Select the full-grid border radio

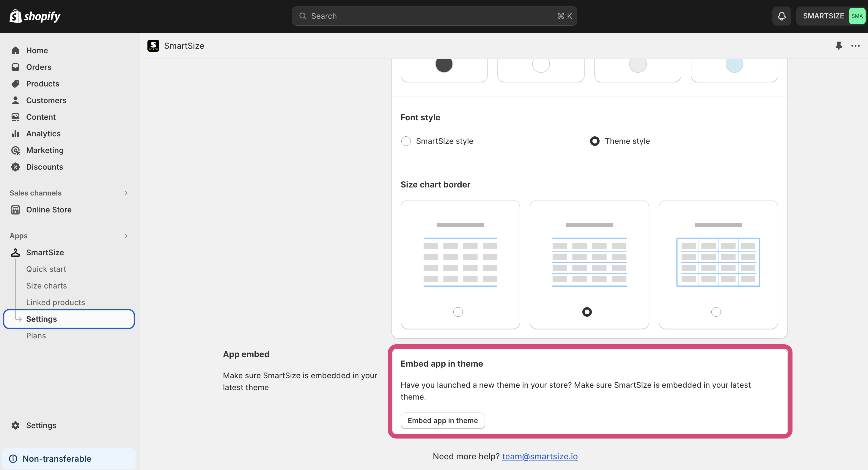(716, 312)
